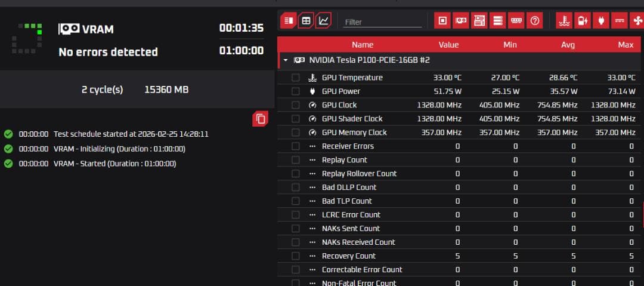The image size is (644, 286).
Task: Sort by the Max column header
Action: point(626,45)
